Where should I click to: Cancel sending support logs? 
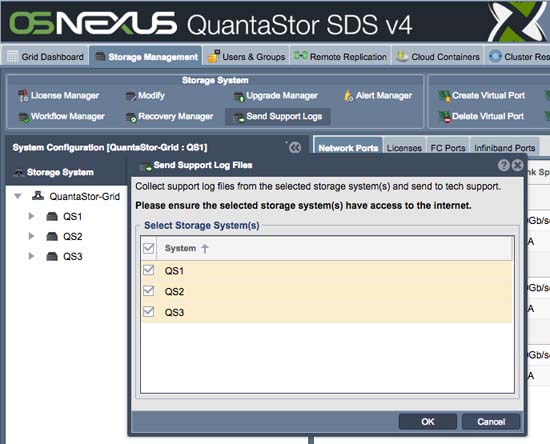click(x=491, y=422)
